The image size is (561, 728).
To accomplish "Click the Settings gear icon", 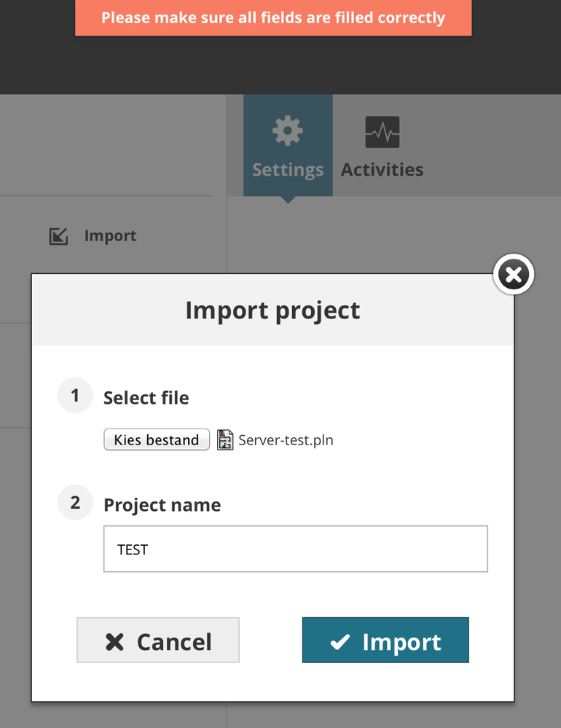I will click(x=287, y=132).
